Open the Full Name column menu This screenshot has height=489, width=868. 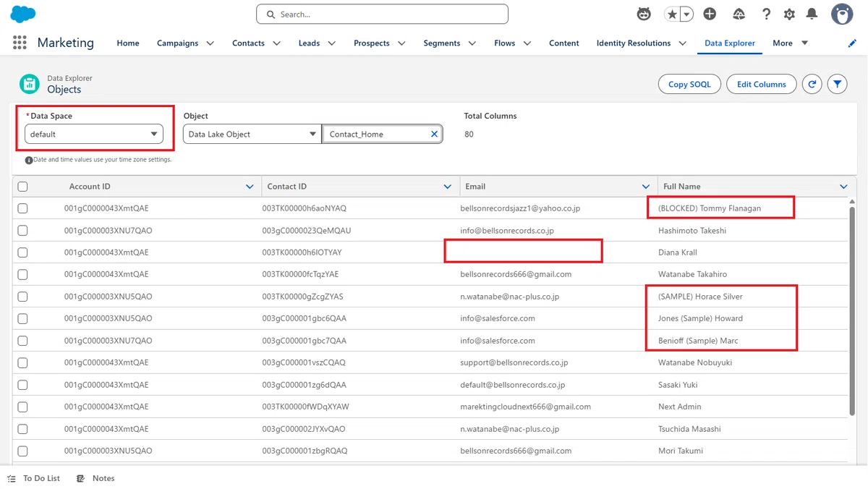click(x=843, y=187)
